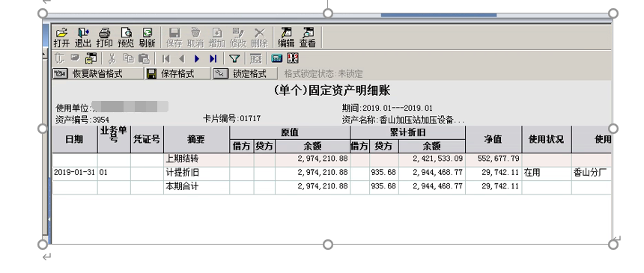This screenshot has height=273, width=644.
Task: Click the 编辑 (Edit) icon
Action: [x=286, y=37]
